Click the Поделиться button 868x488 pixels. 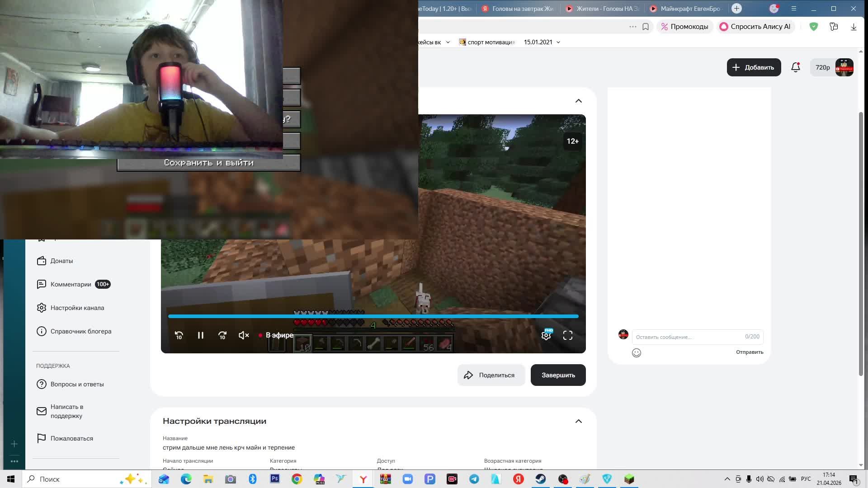pyautogui.click(x=491, y=375)
